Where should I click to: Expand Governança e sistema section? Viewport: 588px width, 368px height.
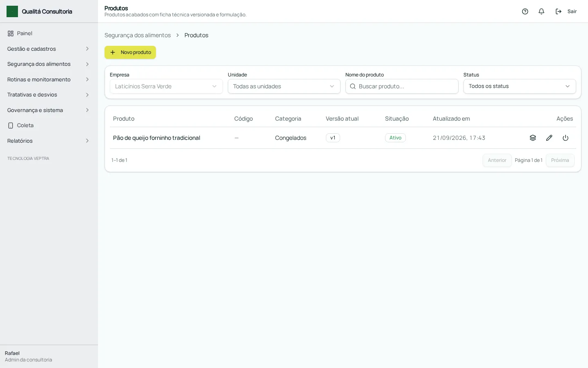click(49, 110)
